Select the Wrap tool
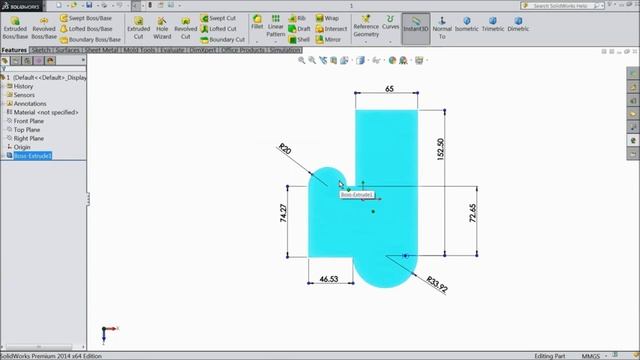 [x=327, y=18]
